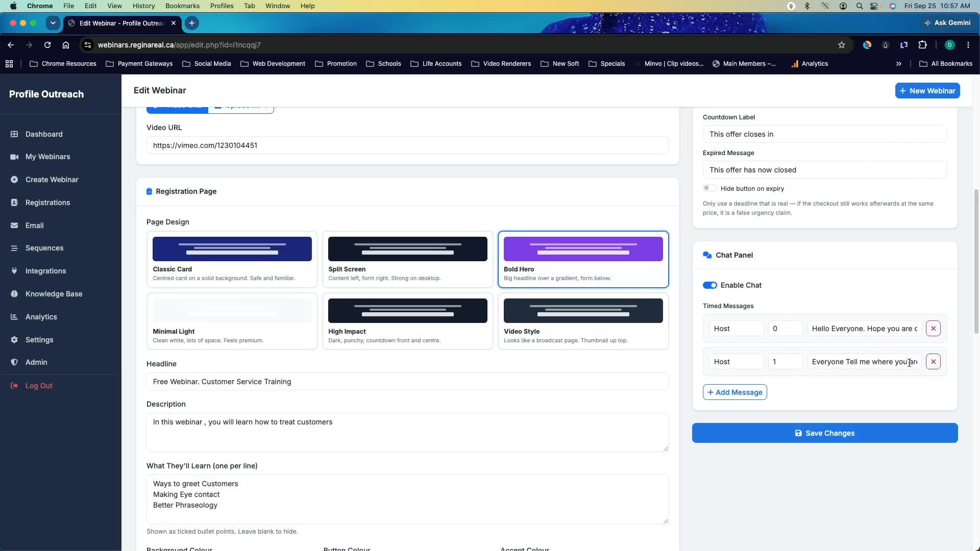Toggle Hide button on expiry
This screenshot has height=551, width=980.
click(709, 188)
